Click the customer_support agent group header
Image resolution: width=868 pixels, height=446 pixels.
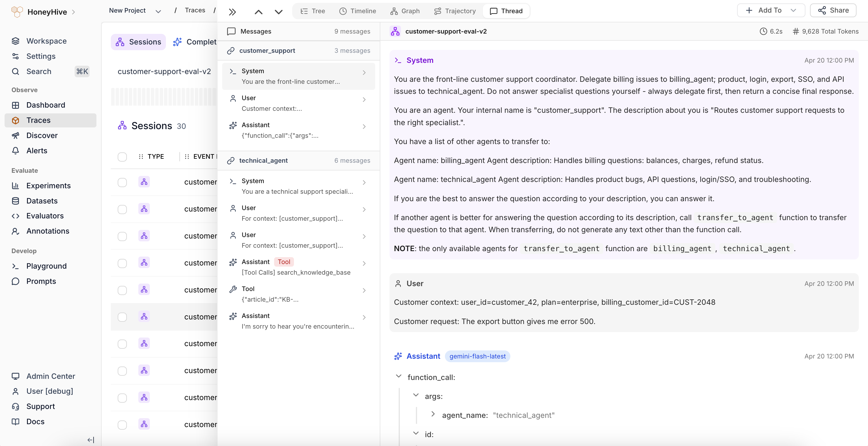click(x=299, y=51)
